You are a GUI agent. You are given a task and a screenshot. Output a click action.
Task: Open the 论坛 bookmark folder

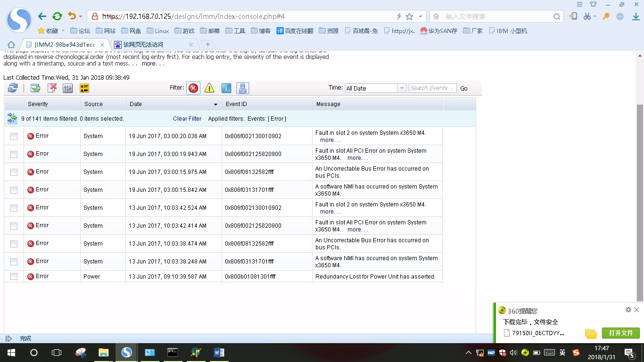point(80,31)
